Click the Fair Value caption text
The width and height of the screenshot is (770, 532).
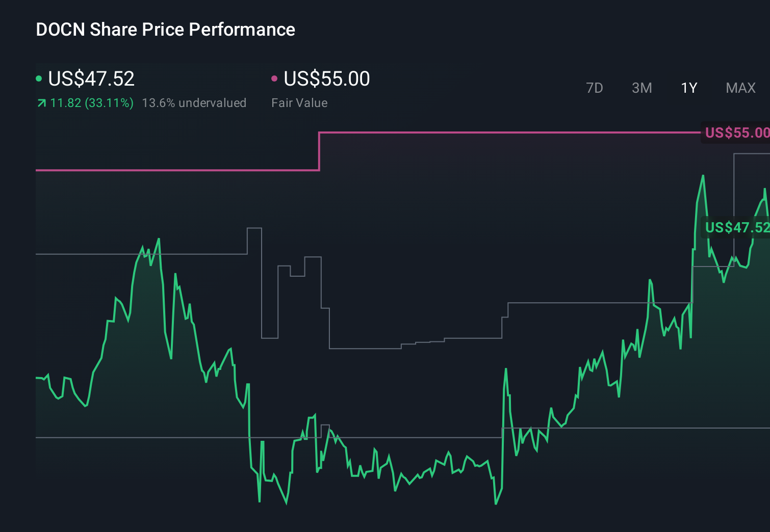[300, 102]
